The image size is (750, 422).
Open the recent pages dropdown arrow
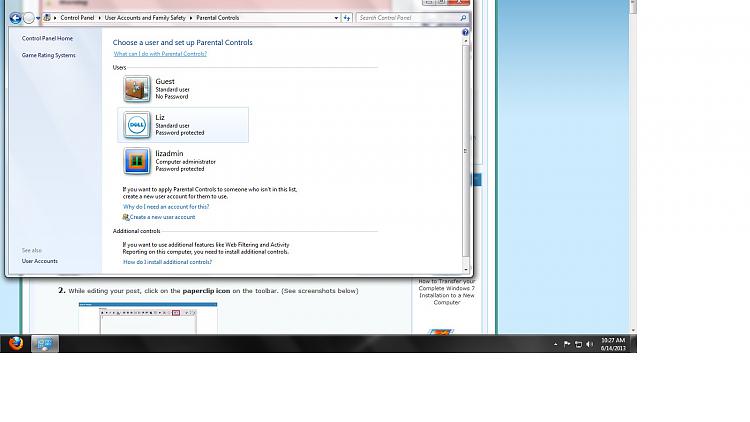click(x=38, y=18)
